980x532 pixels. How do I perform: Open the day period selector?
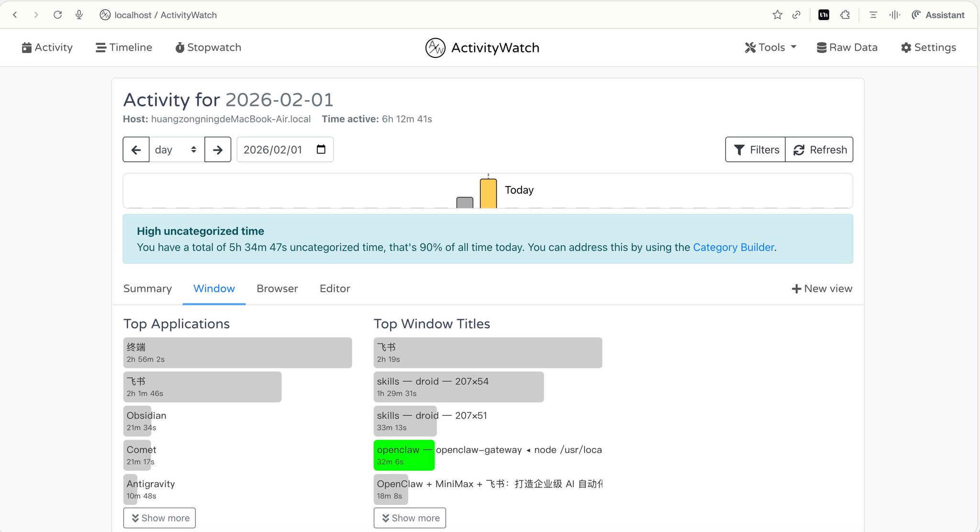click(x=177, y=150)
